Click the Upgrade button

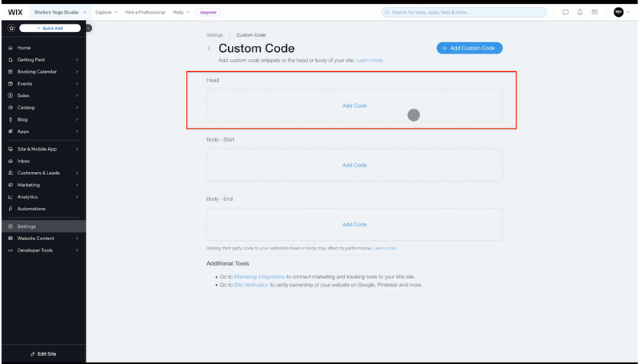click(x=208, y=12)
